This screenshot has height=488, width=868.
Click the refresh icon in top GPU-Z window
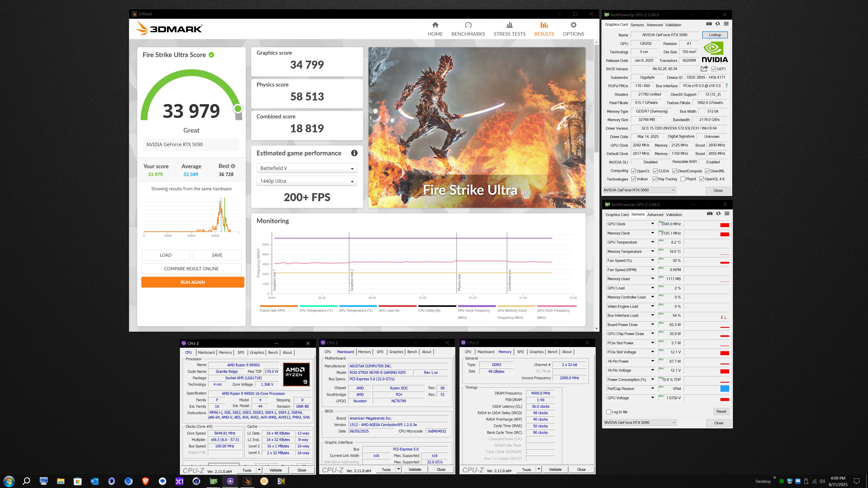(718, 24)
